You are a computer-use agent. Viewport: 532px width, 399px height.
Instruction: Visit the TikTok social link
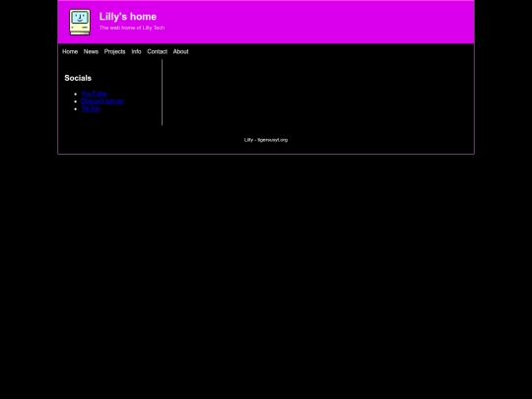click(x=91, y=108)
